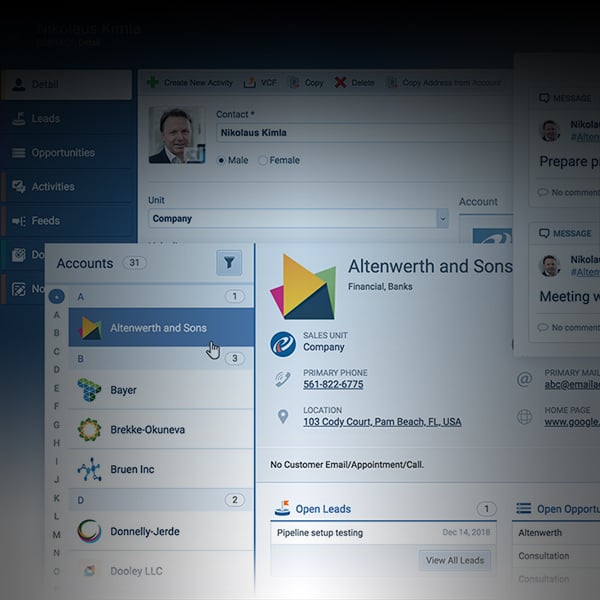The image size is (600, 600).
Task: Jump to letter H in index
Action: 57,443
